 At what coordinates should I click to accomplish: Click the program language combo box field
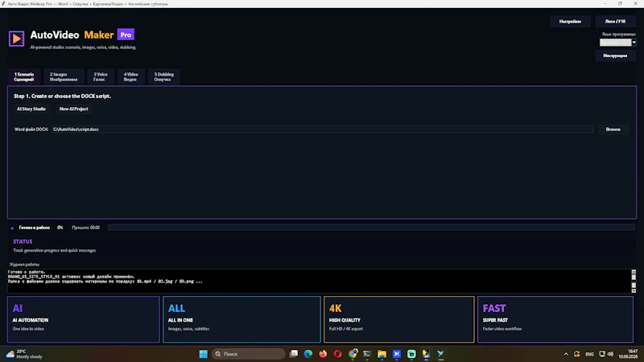(615, 43)
